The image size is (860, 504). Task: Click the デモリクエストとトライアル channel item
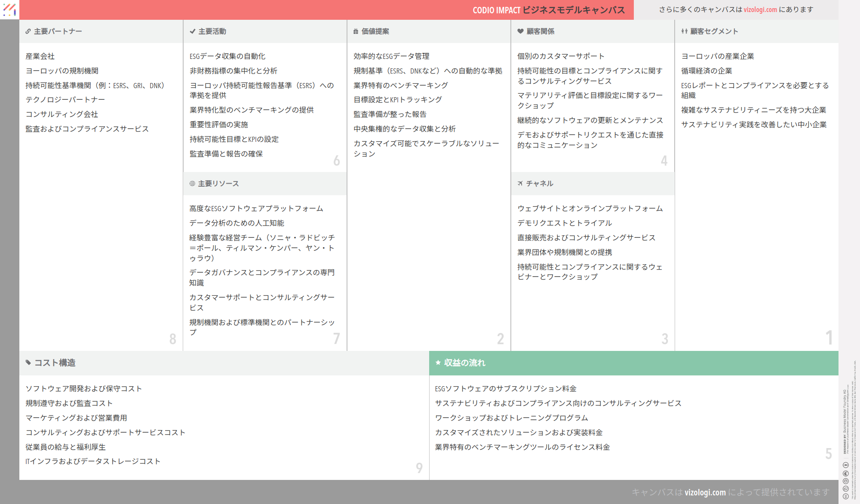click(x=564, y=223)
